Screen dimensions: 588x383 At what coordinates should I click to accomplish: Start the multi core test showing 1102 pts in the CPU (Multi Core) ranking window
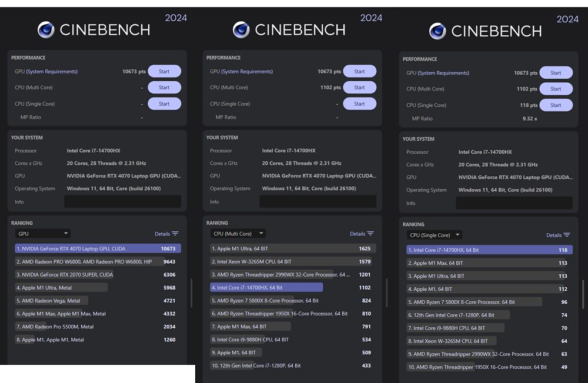coord(360,88)
